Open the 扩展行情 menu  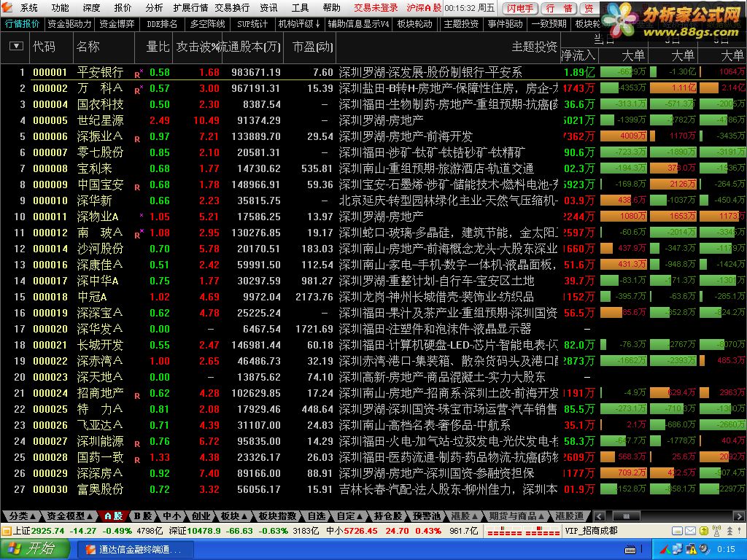click(x=190, y=7)
